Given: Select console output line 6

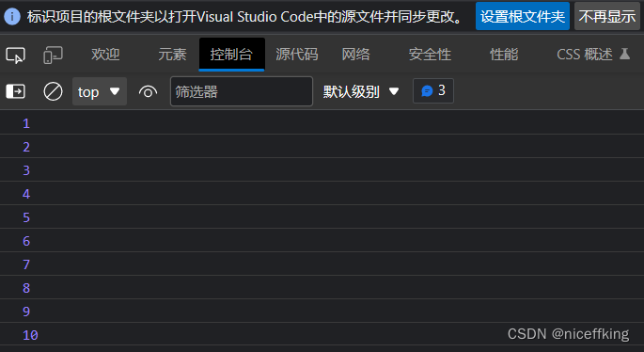Looking at the screenshot, I should tap(322, 240).
